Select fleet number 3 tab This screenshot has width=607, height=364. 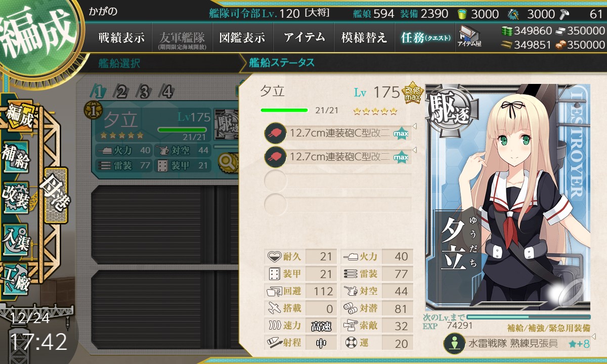tap(144, 92)
